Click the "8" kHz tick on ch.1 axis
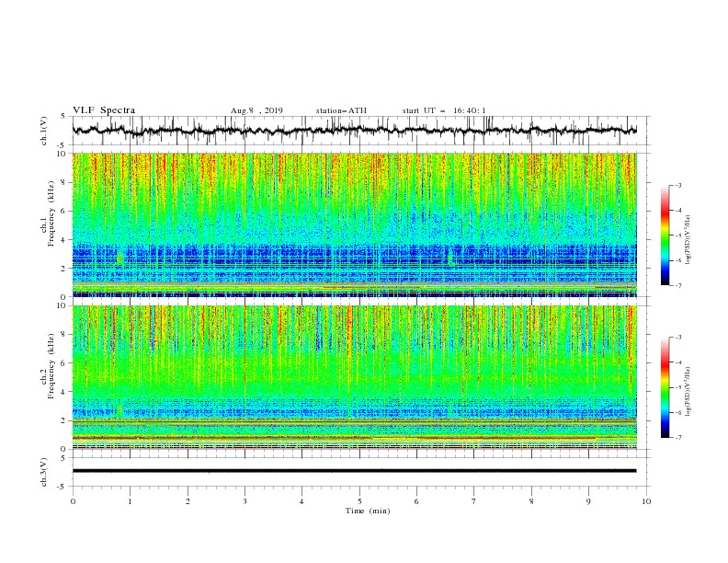Viewport: 728px width, 563px height. [x=64, y=182]
